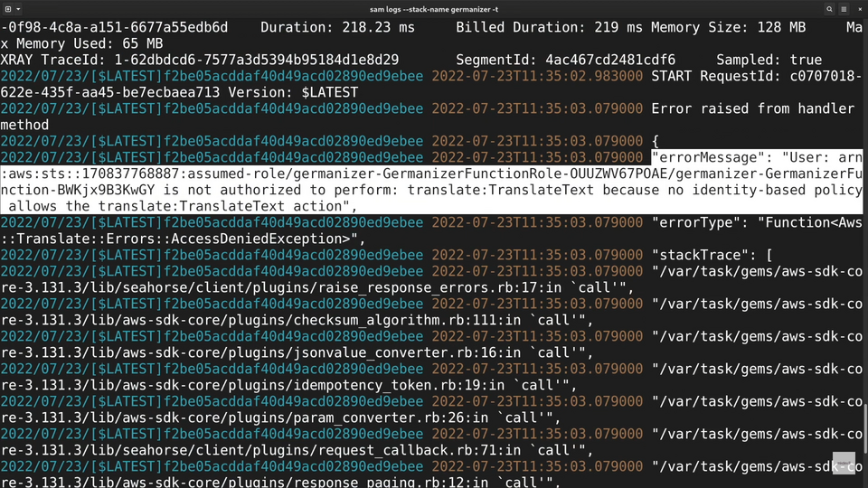Click the text 'Memory Size: 128 MB'
The width and height of the screenshot is (868, 488).
tap(729, 28)
